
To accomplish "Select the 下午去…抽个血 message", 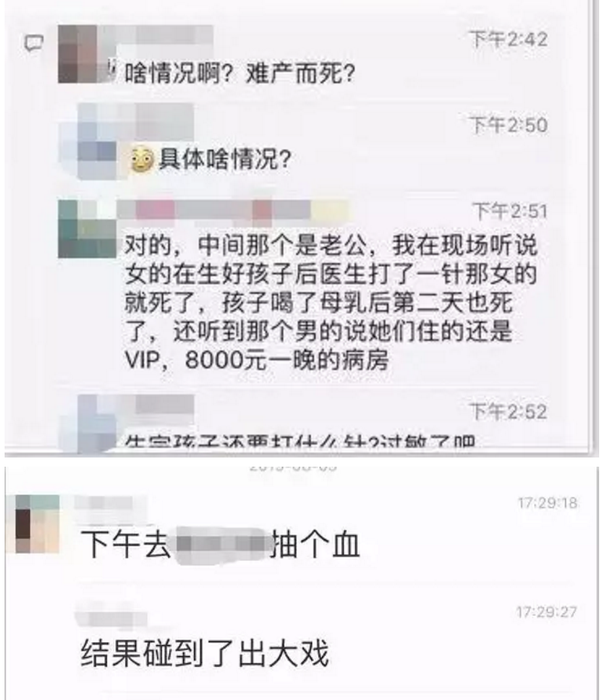I will [220, 544].
